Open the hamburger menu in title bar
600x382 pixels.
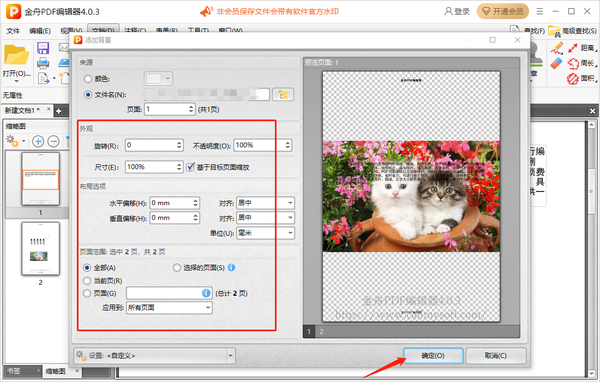[540, 11]
